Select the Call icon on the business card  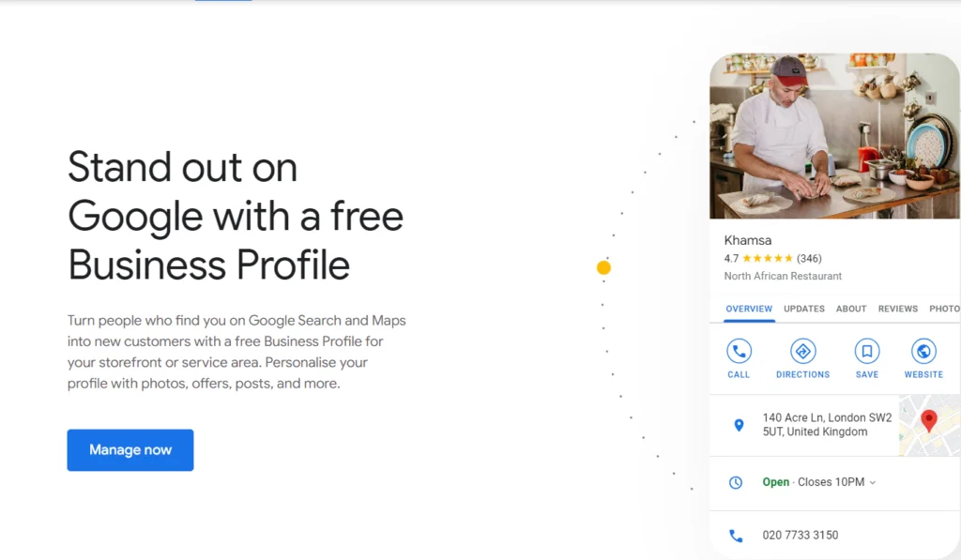739,353
